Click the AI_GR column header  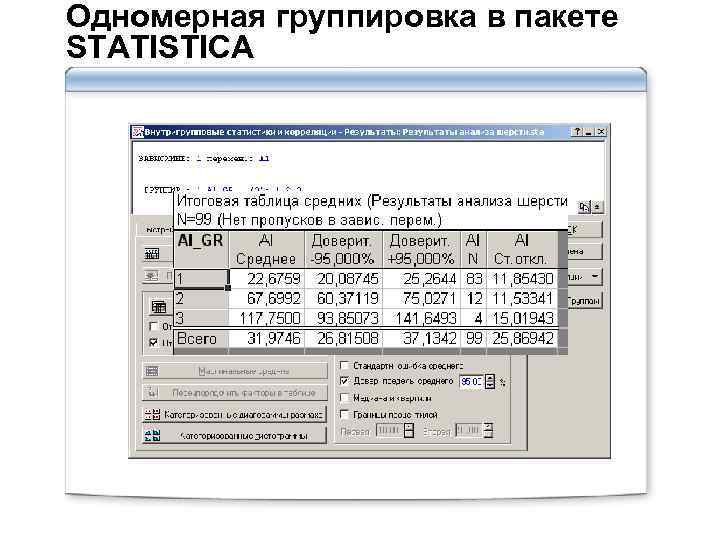pos(201,249)
